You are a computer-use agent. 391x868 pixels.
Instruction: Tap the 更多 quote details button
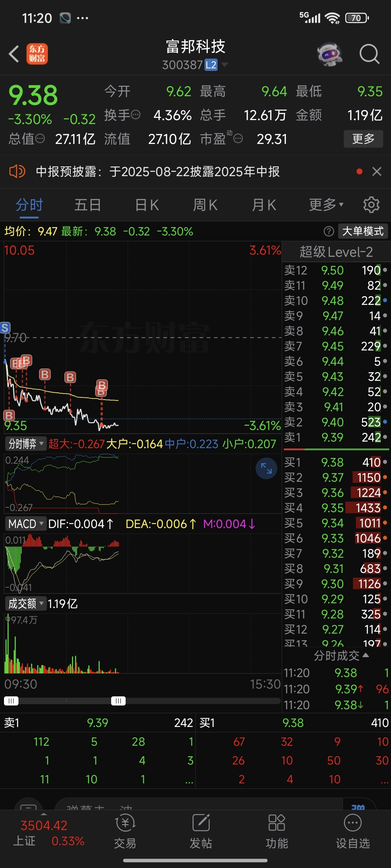(x=363, y=139)
